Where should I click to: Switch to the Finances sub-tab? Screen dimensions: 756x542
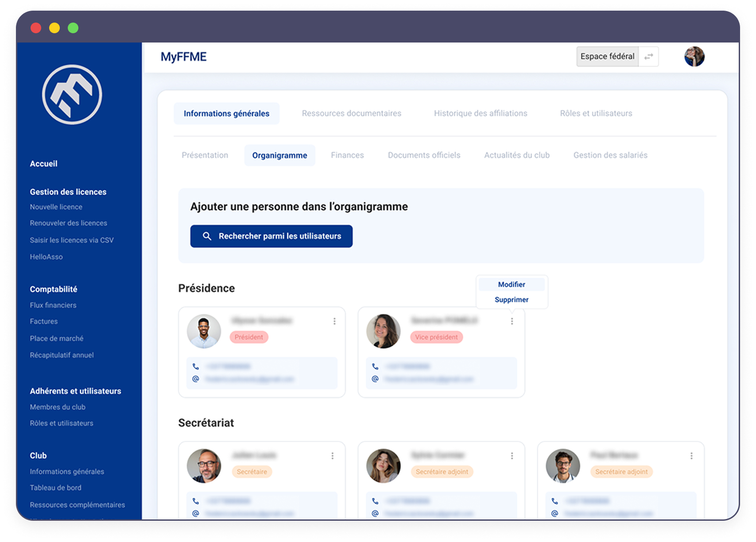[347, 155]
